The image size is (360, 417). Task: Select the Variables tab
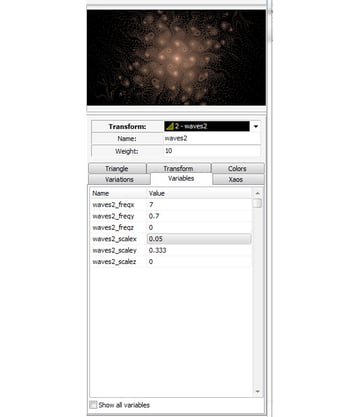(181, 179)
